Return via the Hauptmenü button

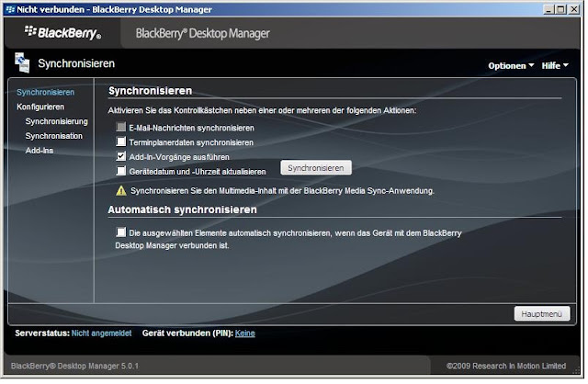pos(542,314)
